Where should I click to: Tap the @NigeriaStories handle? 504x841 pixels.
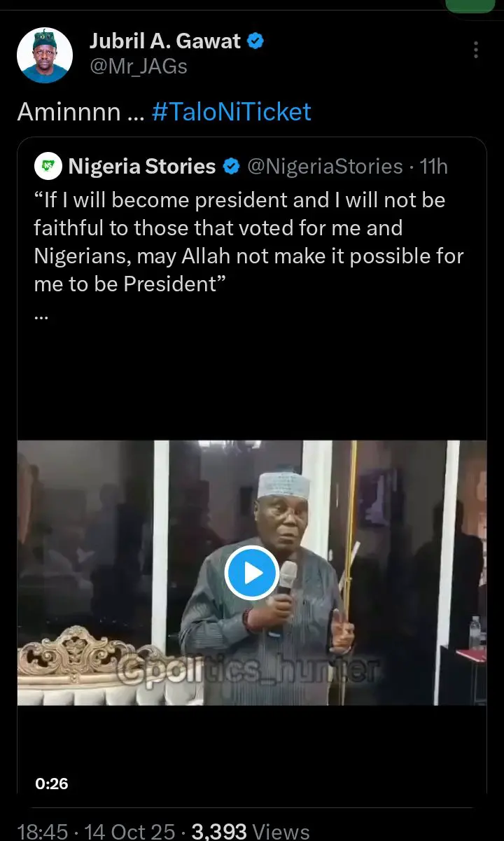click(x=325, y=167)
